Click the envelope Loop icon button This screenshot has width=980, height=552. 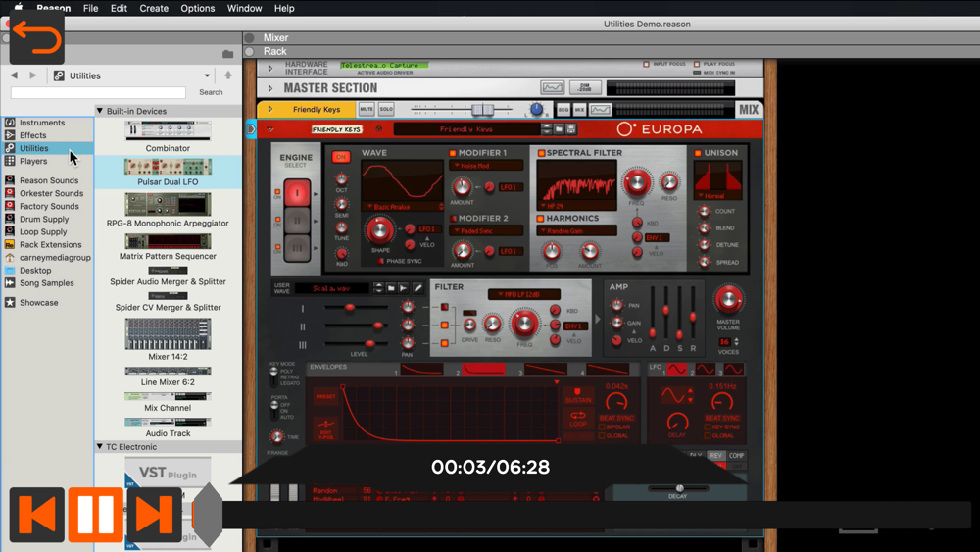(x=578, y=419)
